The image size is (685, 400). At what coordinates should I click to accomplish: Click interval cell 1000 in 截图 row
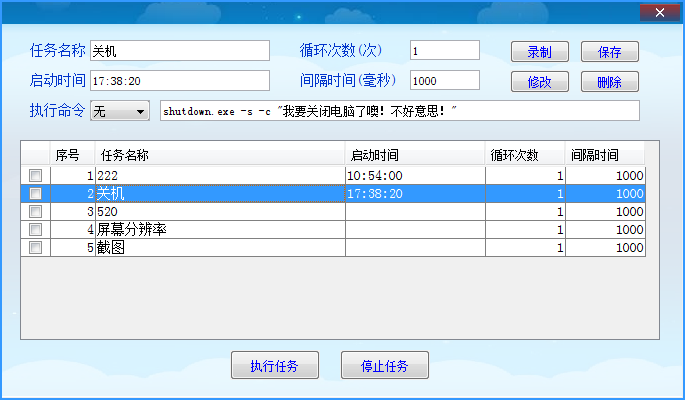(x=605, y=248)
